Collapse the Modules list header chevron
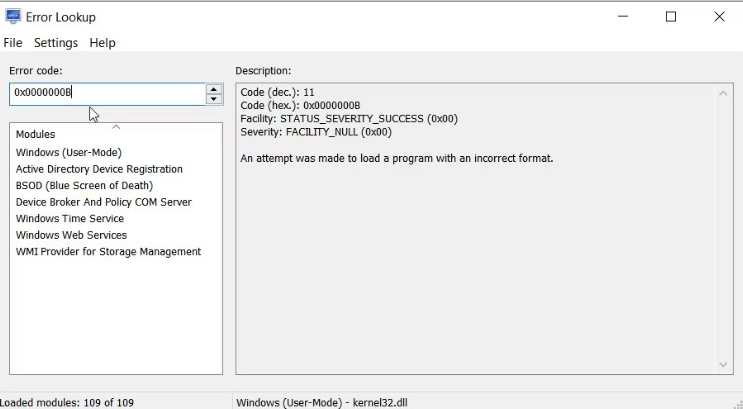 click(x=116, y=127)
